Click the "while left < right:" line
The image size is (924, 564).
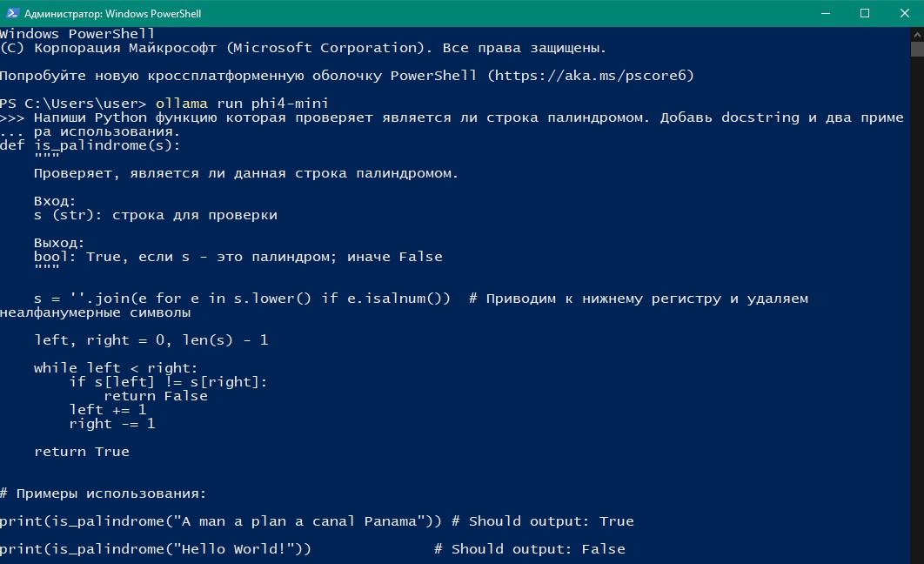[x=116, y=368]
